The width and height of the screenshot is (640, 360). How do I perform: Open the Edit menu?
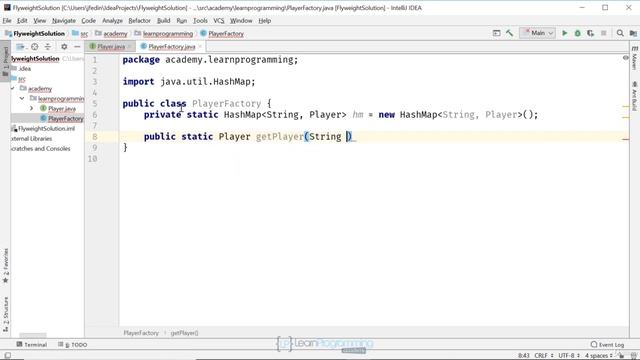pyautogui.click(x=22, y=20)
